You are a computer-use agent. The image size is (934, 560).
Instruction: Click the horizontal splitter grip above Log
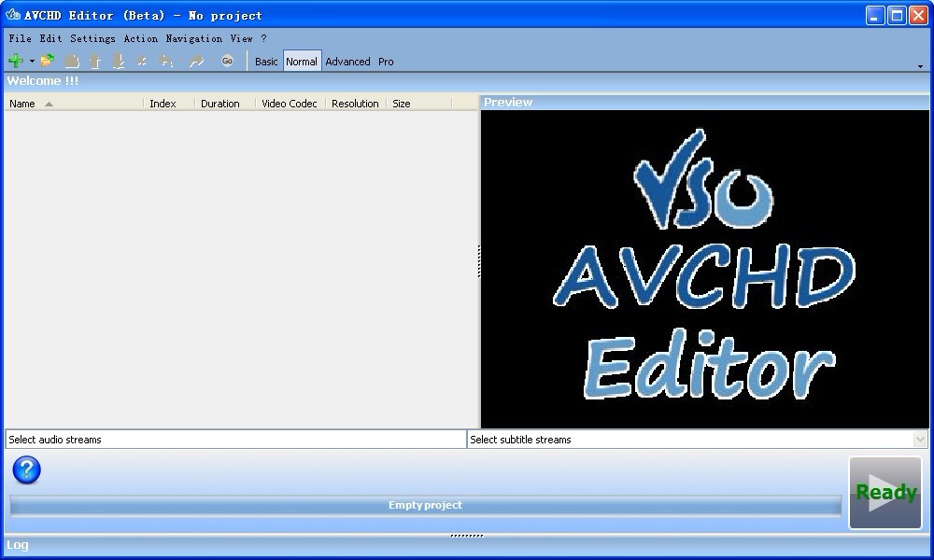(467, 536)
